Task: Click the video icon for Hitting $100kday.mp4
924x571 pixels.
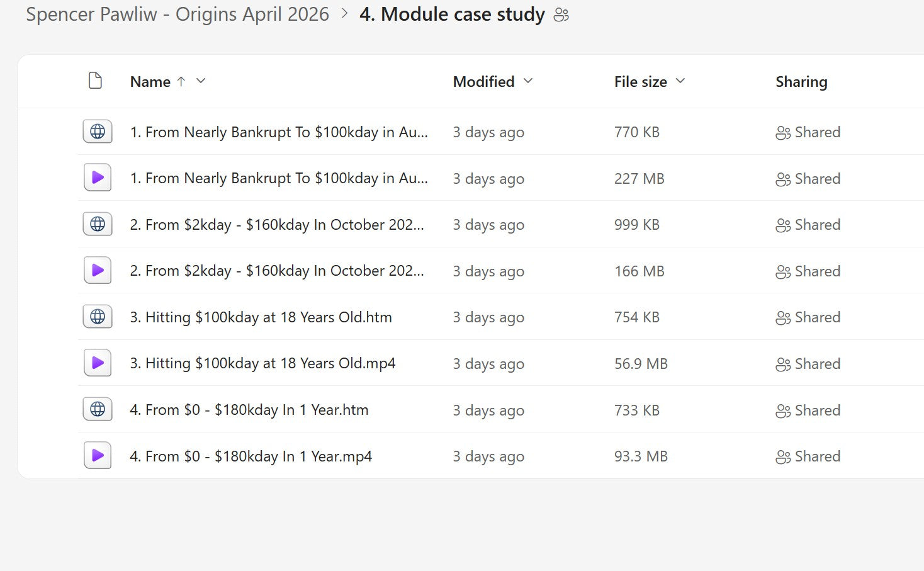Action: tap(98, 363)
